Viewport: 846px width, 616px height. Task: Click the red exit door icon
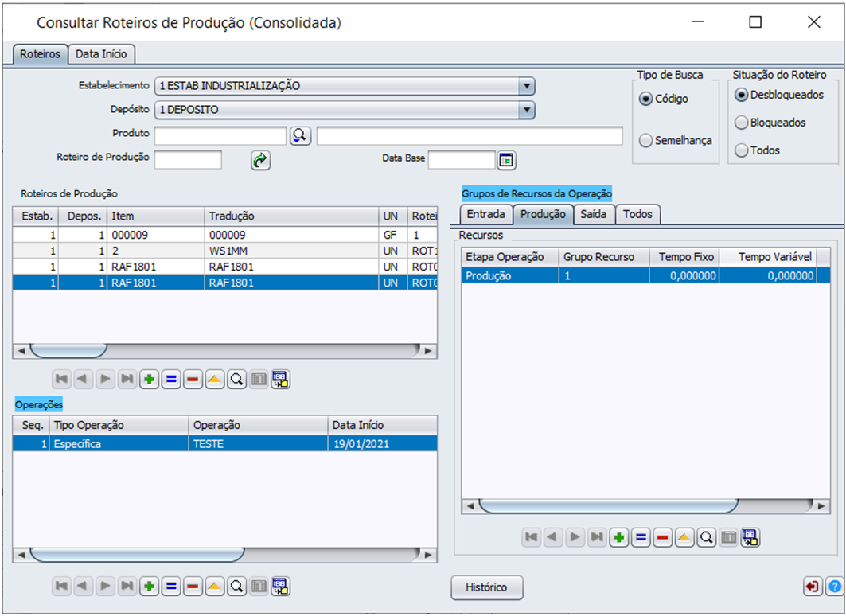tap(813, 587)
